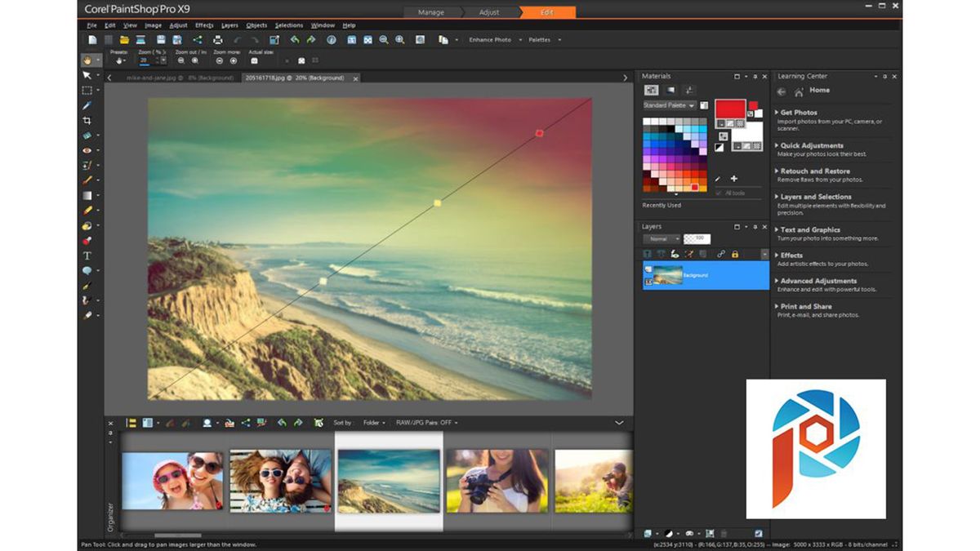Image resolution: width=980 pixels, height=551 pixels.
Task: Select the Crop tool
Action: pos(86,121)
